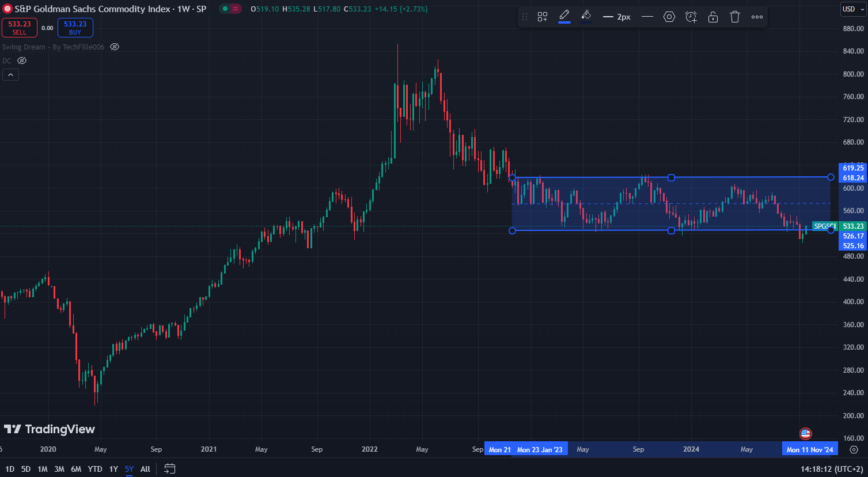Image resolution: width=868 pixels, height=477 pixels.
Task: Select the All time range
Action: click(145, 469)
